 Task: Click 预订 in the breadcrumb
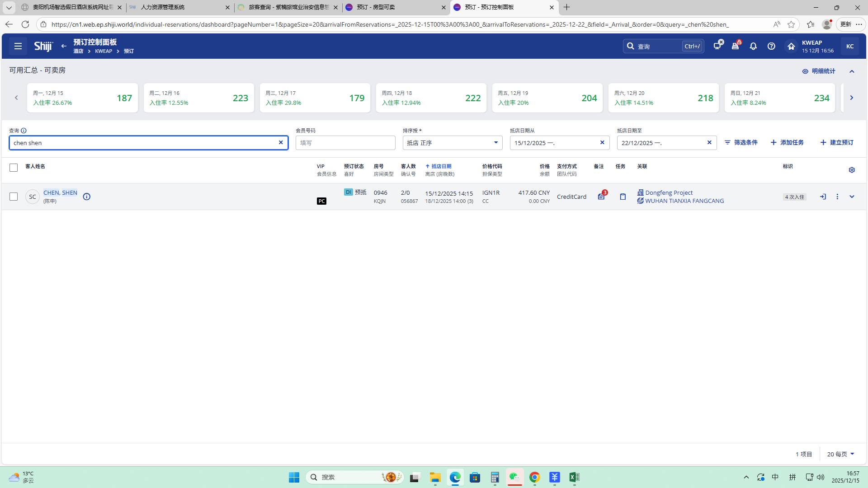[129, 52]
